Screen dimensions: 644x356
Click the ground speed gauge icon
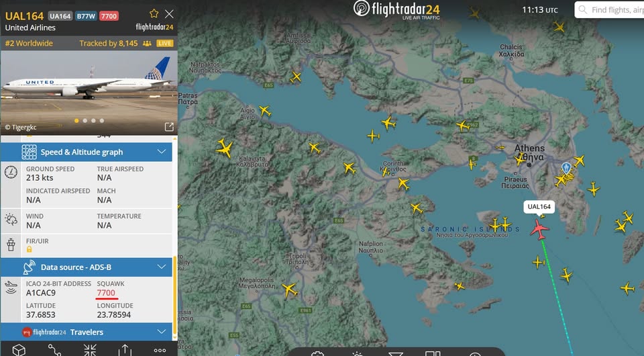[11, 172]
